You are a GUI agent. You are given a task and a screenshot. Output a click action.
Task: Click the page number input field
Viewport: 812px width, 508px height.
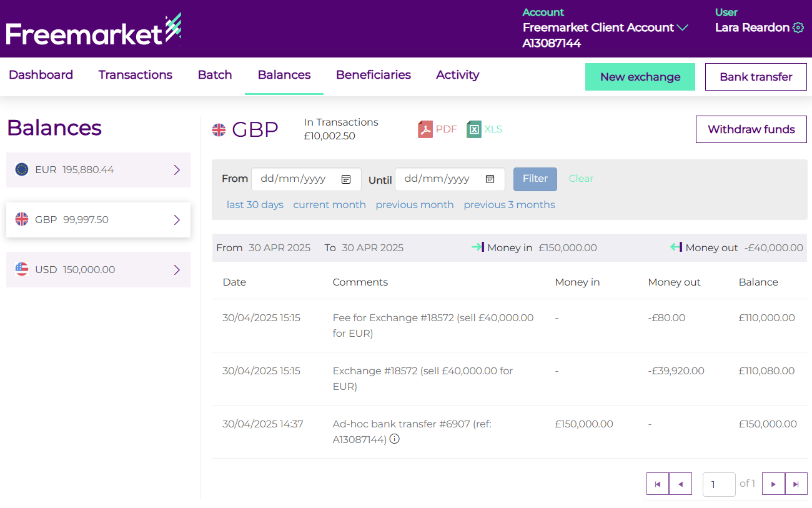[718, 484]
